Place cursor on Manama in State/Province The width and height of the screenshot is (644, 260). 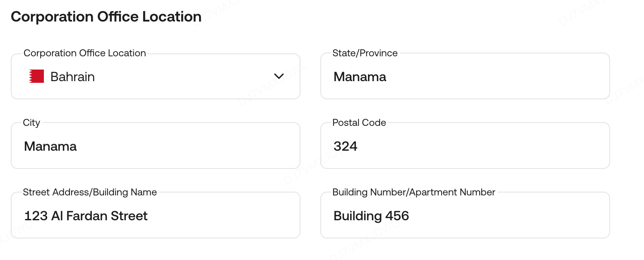(360, 77)
